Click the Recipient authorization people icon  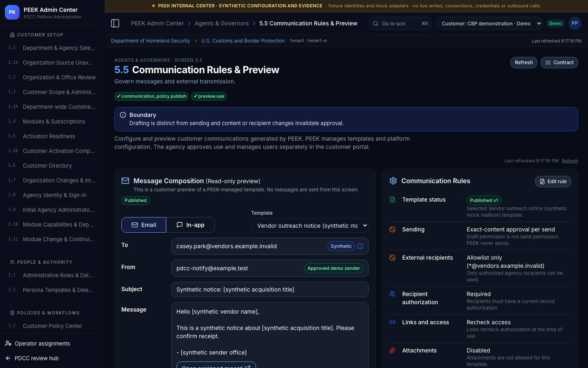[x=392, y=294]
